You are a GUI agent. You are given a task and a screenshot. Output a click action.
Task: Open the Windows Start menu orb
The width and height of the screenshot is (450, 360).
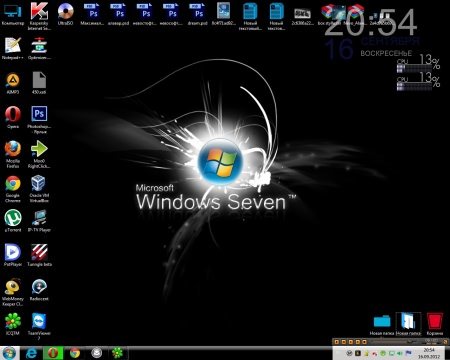point(9,353)
